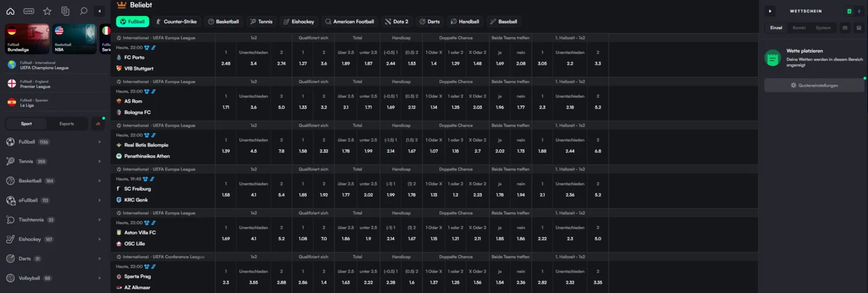868x293 pixels.
Task: Click the jersey icon next to Porto match time
Action: (x=147, y=47)
